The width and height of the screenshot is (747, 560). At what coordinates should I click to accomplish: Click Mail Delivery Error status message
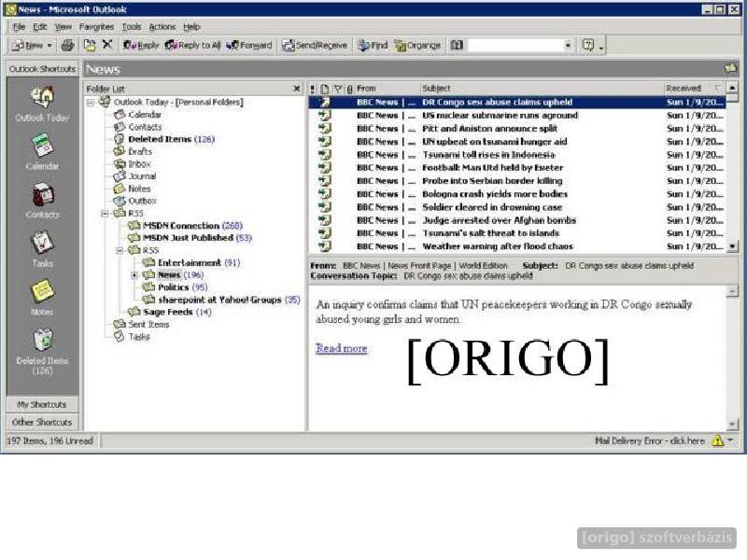(649, 441)
